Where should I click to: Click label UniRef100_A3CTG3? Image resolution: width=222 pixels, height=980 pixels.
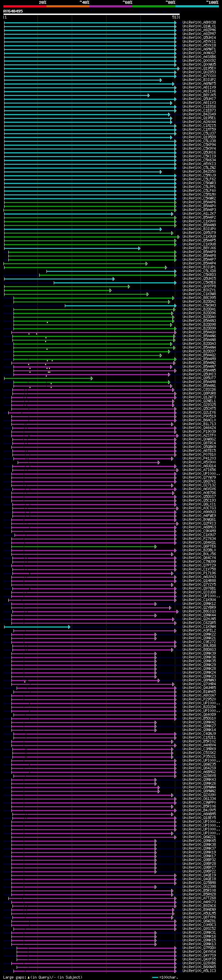tap(199, 508)
